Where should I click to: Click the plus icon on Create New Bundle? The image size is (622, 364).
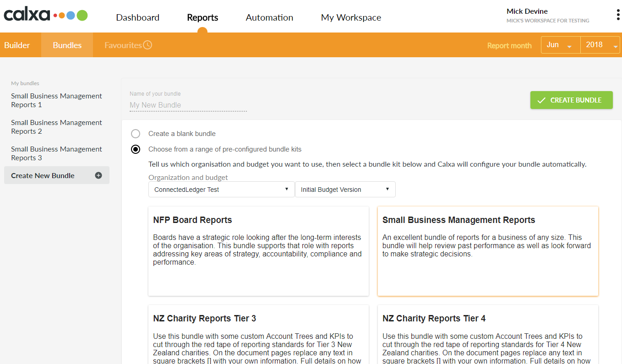click(98, 175)
